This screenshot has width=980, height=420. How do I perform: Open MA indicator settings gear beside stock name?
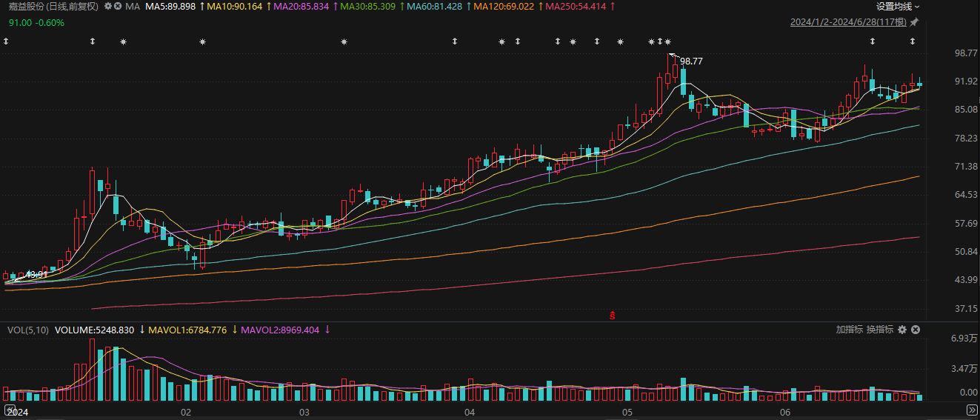(x=108, y=6)
